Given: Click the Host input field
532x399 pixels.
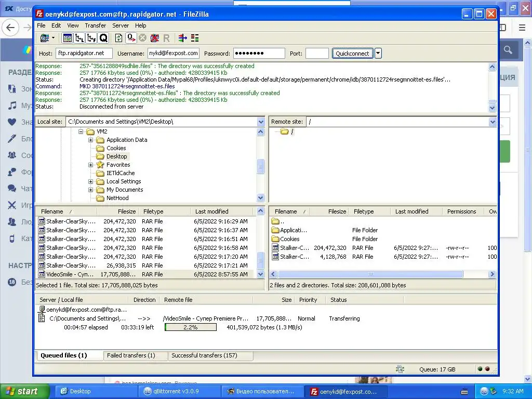Looking at the screenshot, I should click(84, 54).
